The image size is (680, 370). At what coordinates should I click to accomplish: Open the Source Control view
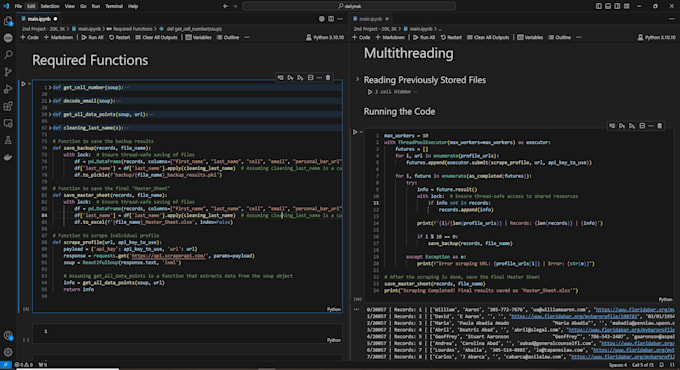(x=8, y=72)
